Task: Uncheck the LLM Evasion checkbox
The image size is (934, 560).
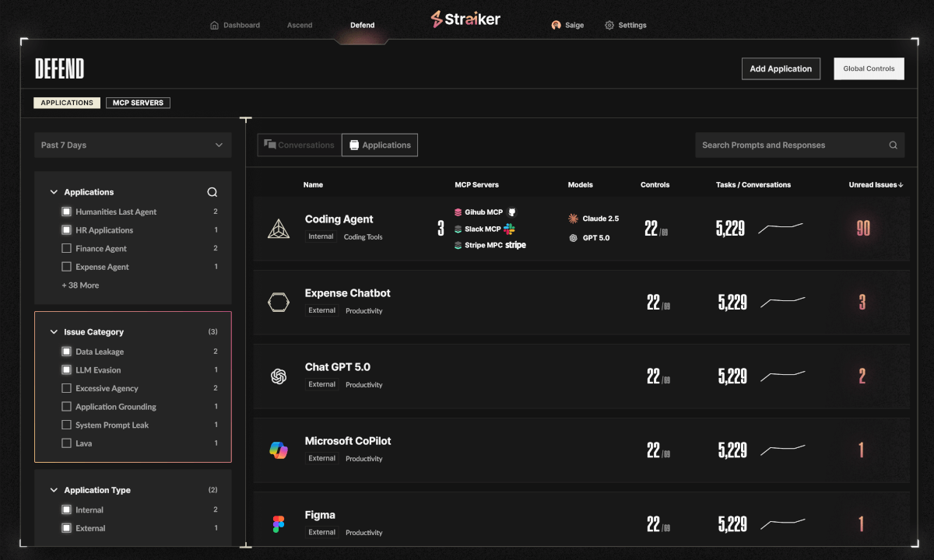Action: pos(66,370)
